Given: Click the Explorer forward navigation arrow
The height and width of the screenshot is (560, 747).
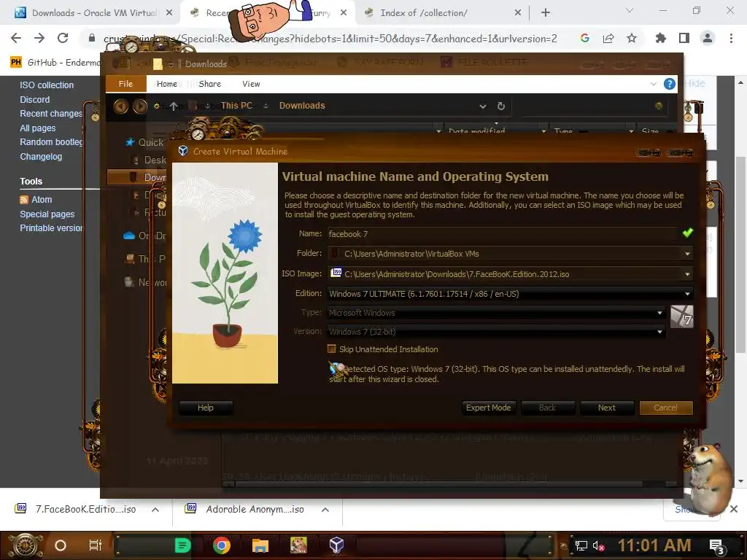Looking at the screenshot, I should (x=139, y=106).
